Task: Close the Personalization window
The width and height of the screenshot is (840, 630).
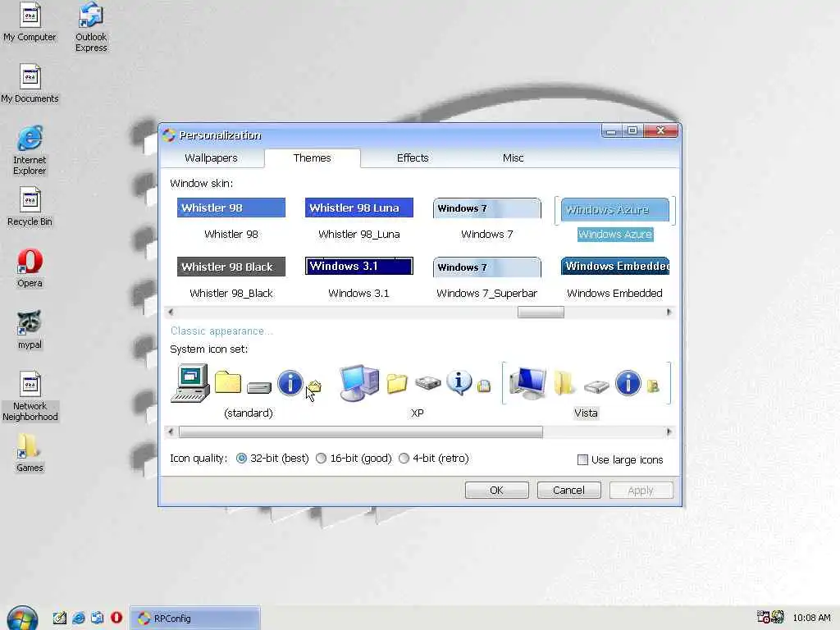Action: (660, 130)
